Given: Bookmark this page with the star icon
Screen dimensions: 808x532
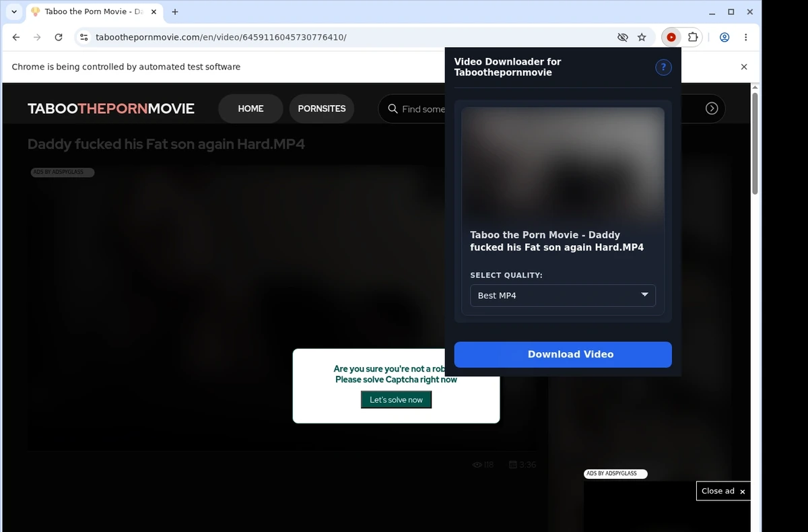Looking at the screenshot, I should [642, 37].
